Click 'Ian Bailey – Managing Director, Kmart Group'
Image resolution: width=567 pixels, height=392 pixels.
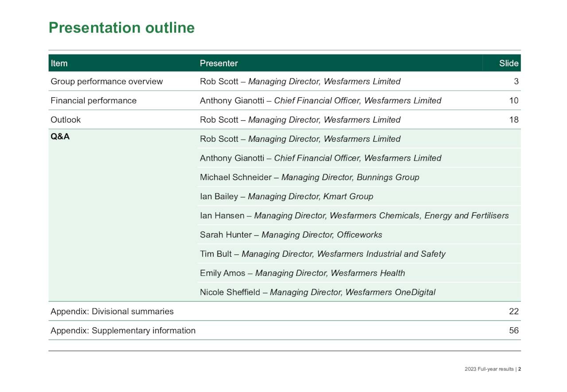[286, 196]
